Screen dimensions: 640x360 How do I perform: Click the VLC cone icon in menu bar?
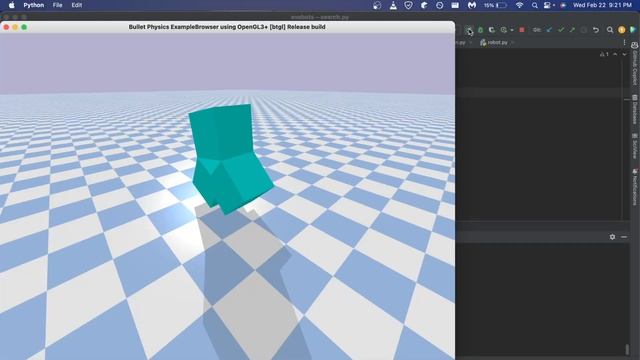point(393,5)
